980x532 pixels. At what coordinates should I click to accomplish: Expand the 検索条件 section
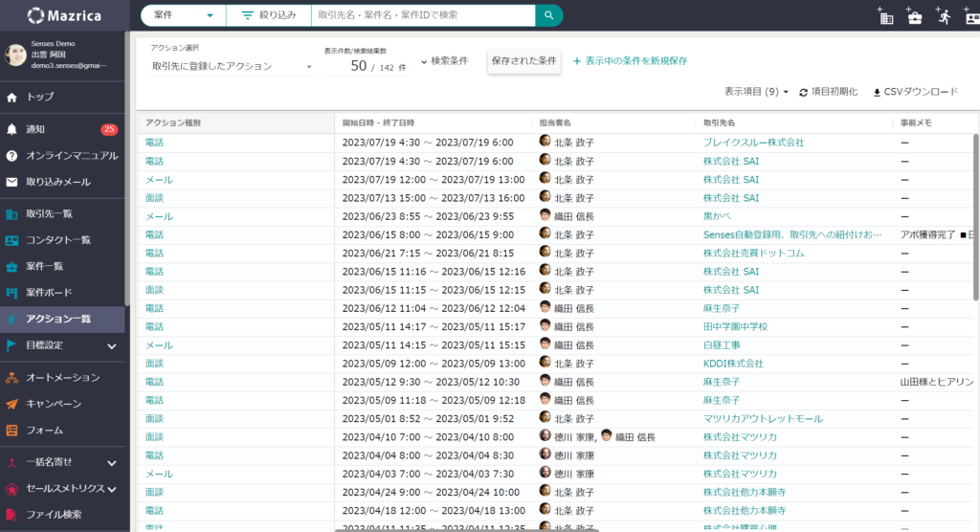pos(444,61)
